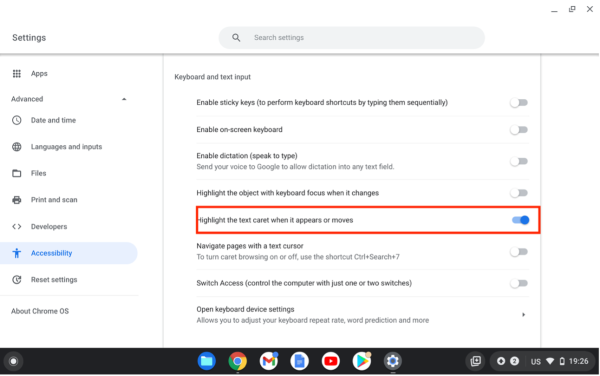Select Accessibility in the sidebar
This screenshot has width=600, height=376.
(x=69, y=253)
